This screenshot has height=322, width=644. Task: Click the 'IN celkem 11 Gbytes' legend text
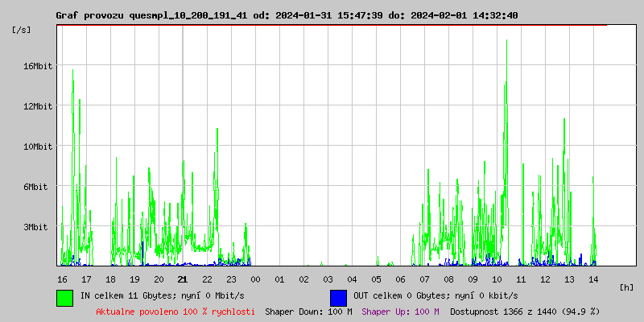click(x=162, y=295)
